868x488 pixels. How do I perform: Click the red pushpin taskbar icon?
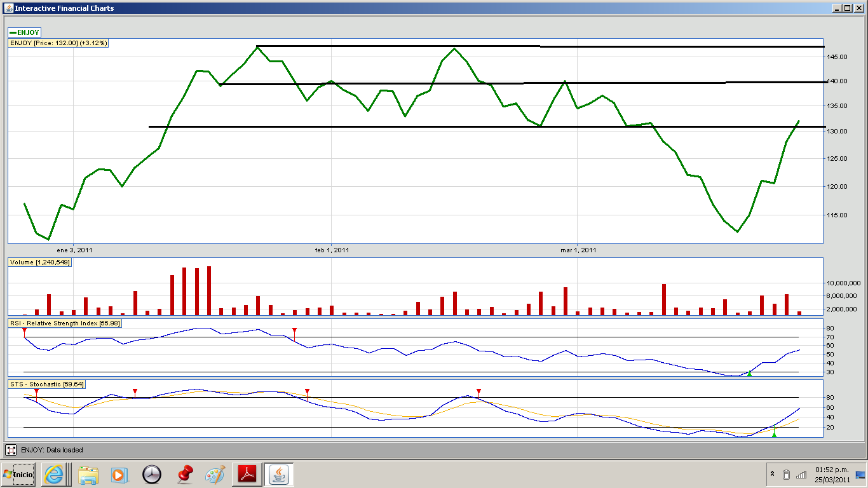(x=184, y=474)
